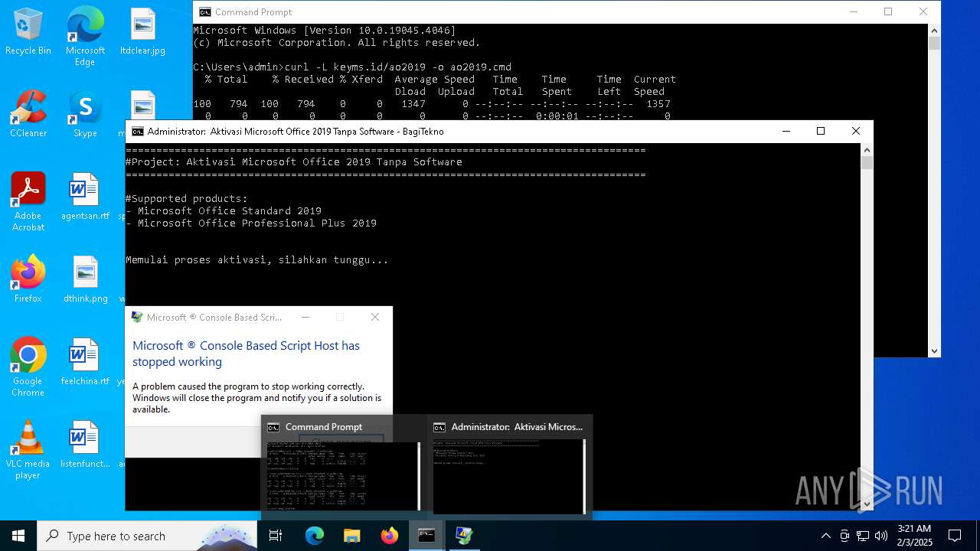Click the taskbar clock showing 3:21 AM
The width and height of the screenshot is (980, 551).
(x=914, y=536)
